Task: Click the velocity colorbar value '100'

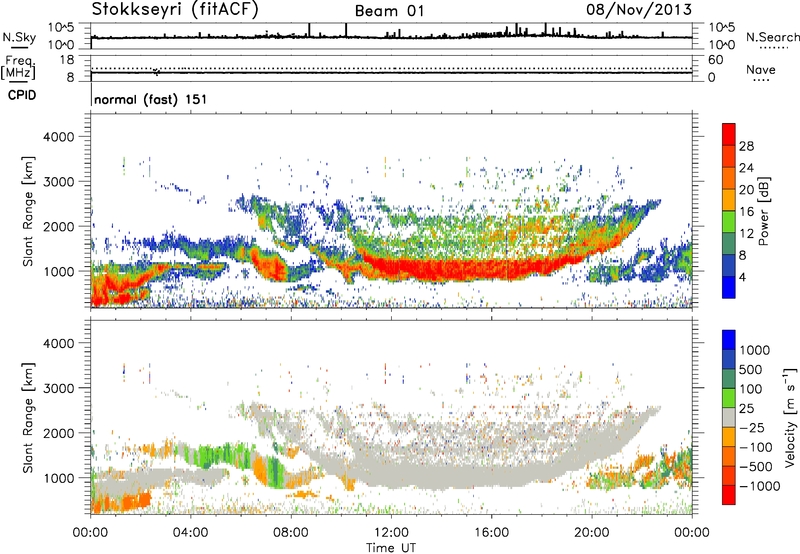Action: (x=751, y=389)
